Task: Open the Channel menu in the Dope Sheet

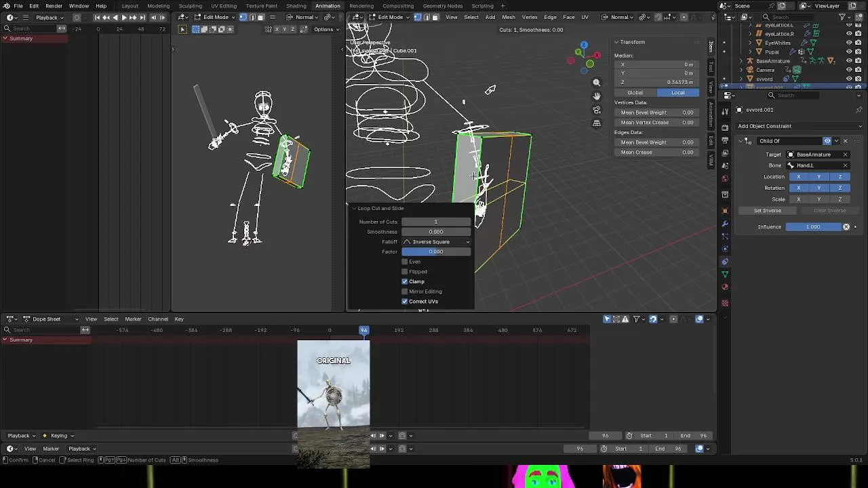Action: [x=158, y=319]
